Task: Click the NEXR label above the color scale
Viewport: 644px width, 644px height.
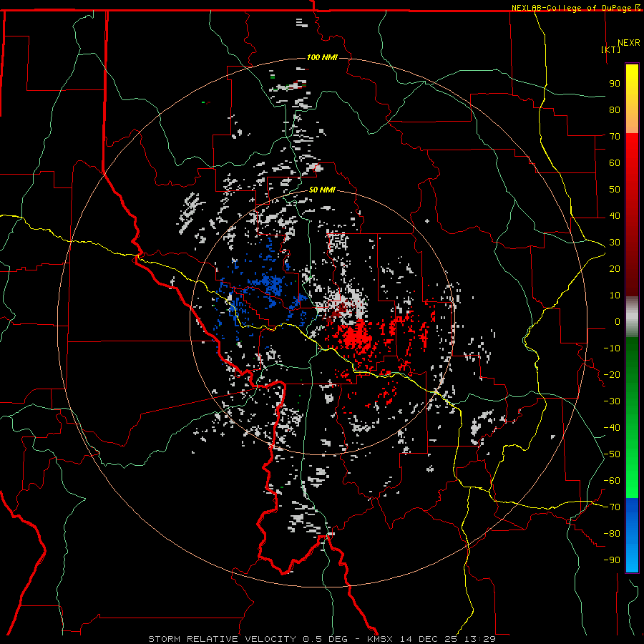Action: pos(629,43)
